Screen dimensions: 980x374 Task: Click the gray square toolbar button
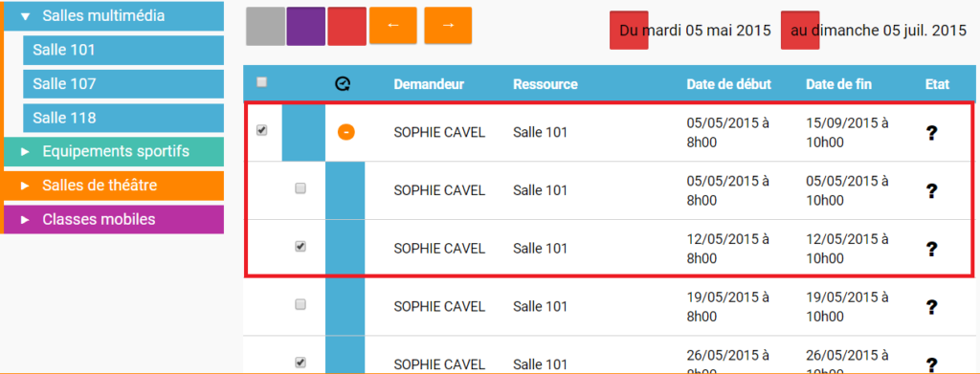coord(266,26)
